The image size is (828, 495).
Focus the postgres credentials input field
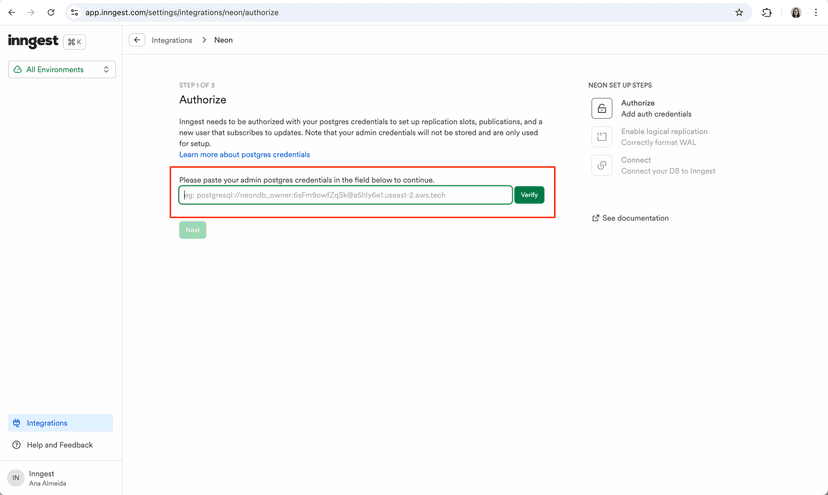[345, 195]
